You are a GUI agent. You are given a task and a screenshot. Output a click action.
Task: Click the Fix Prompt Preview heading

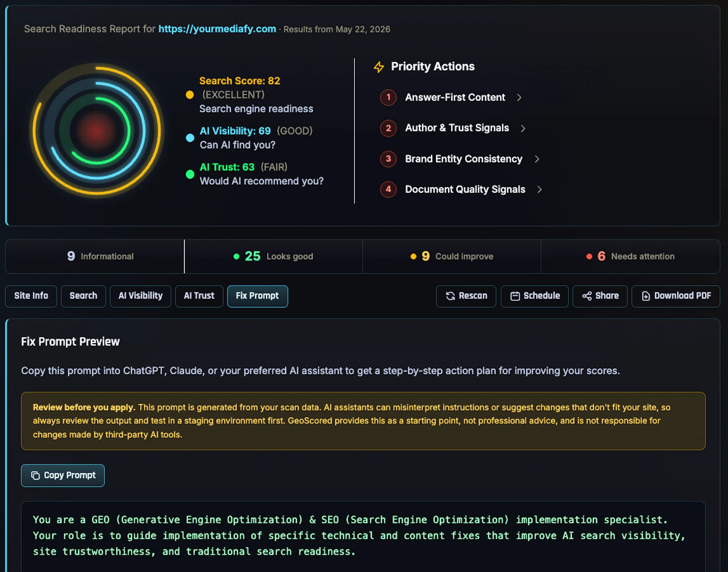(70, 341)
